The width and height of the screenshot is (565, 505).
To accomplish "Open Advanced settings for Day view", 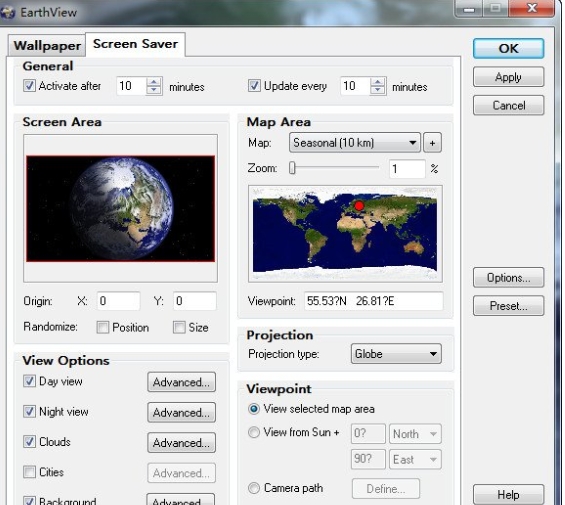I will (181, 382).
